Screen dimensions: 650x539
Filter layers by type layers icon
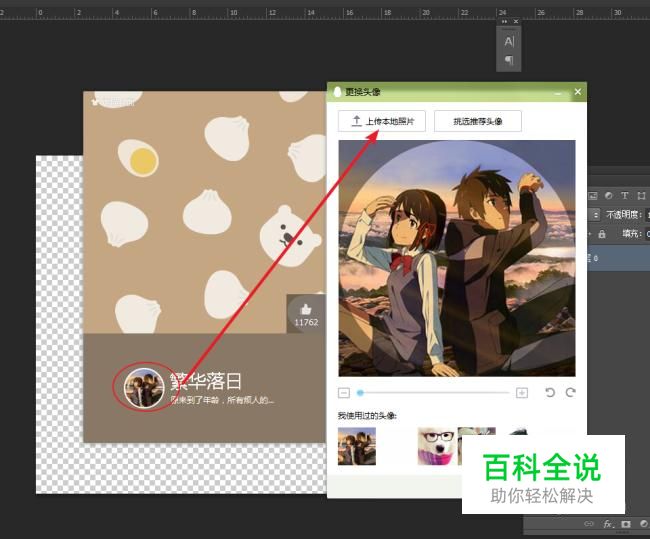pos(624,195)
